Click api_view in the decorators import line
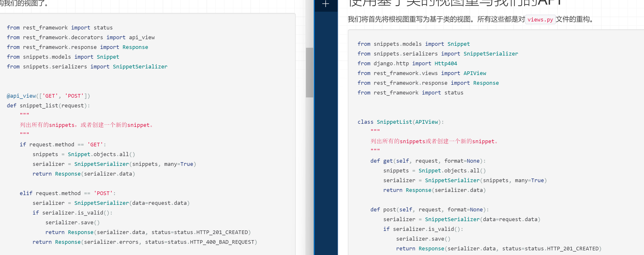Viewport: 644px width, 255px height. [x=142, y=38]
